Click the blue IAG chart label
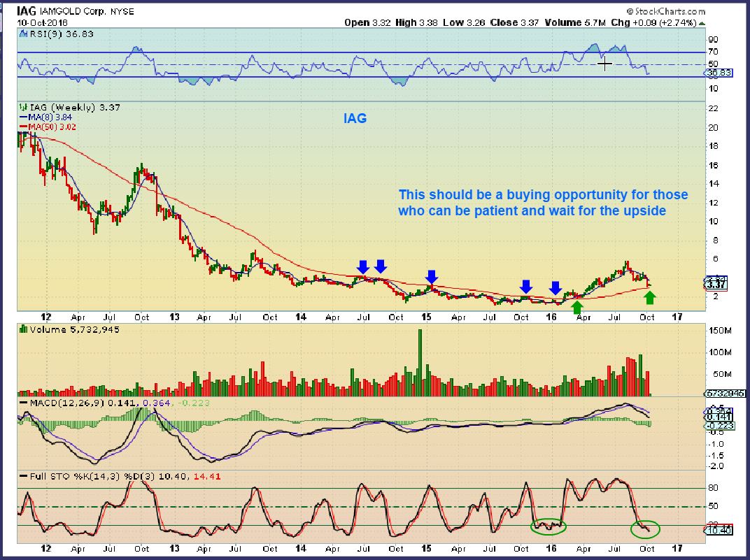 [x=355, y=118]
